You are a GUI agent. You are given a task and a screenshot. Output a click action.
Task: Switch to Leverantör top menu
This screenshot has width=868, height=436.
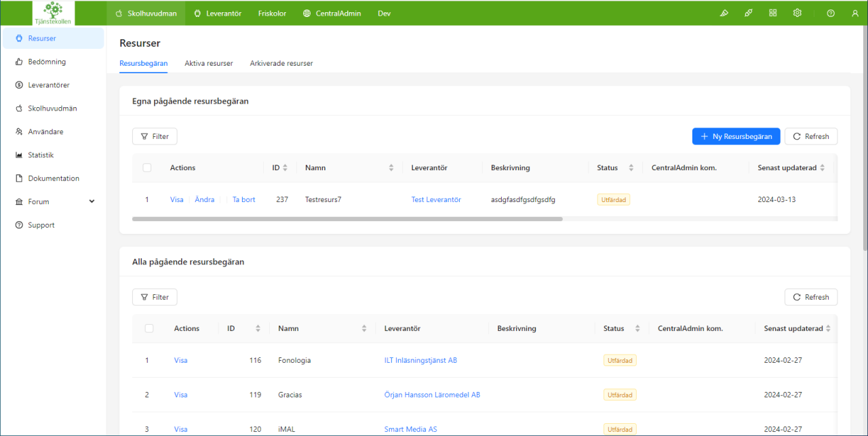click(x=218, y=13)
